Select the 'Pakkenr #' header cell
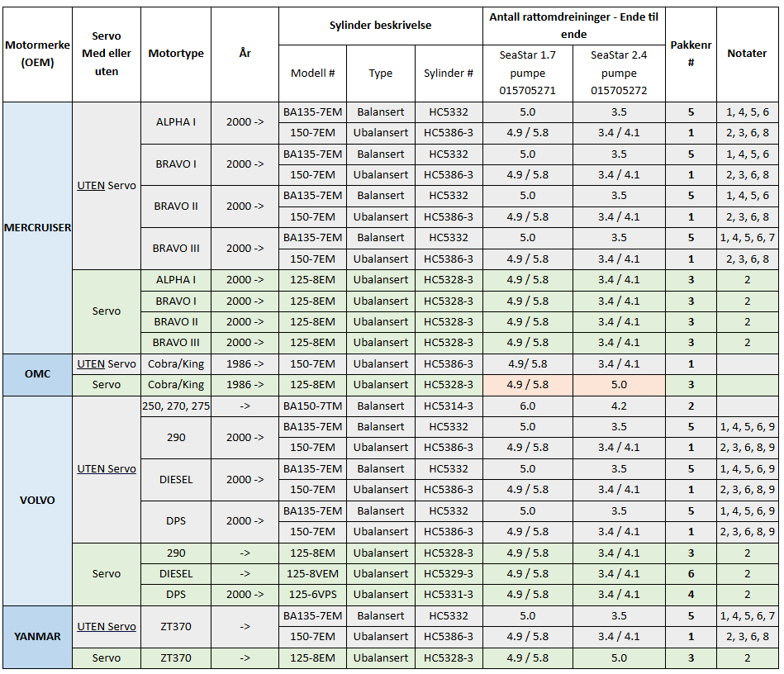This screenshot has width=784, height=674. pyautogui.click(x=691, y=54)
